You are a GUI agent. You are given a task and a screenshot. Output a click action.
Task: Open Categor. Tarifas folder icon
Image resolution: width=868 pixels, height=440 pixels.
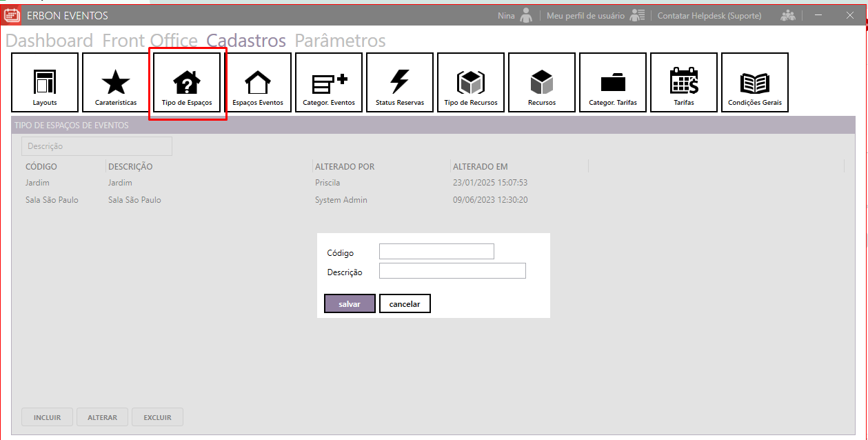(x=613, y=83)
